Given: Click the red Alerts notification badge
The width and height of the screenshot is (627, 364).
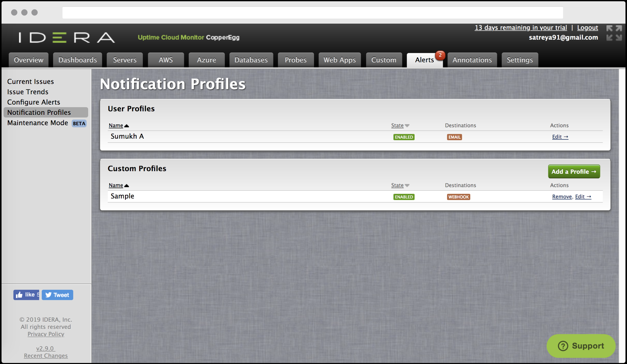Looking at the screenshot, I should (440, 55).
